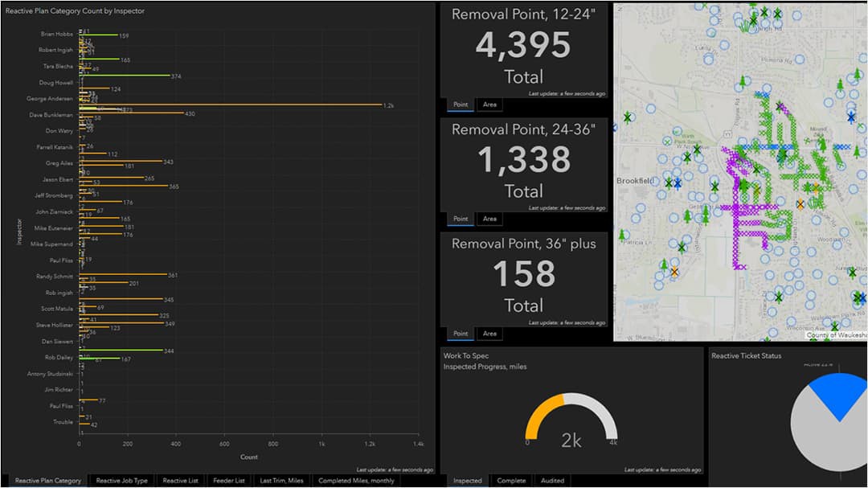
Task: Select the orange X marker southeast of Patricia Ln
Action: pyautogui.click(x=674, y=272)
